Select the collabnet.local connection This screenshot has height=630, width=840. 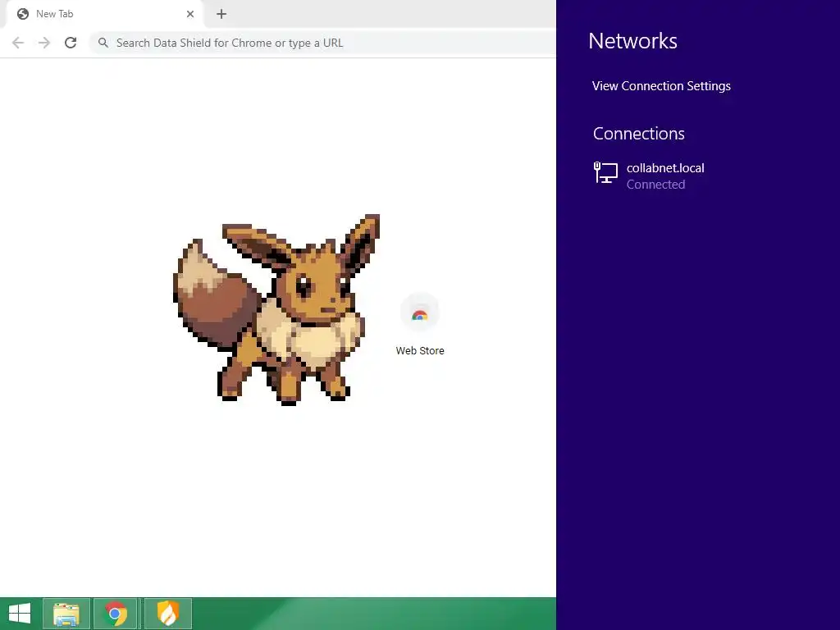pyautogui.click(x=698, y=176)
